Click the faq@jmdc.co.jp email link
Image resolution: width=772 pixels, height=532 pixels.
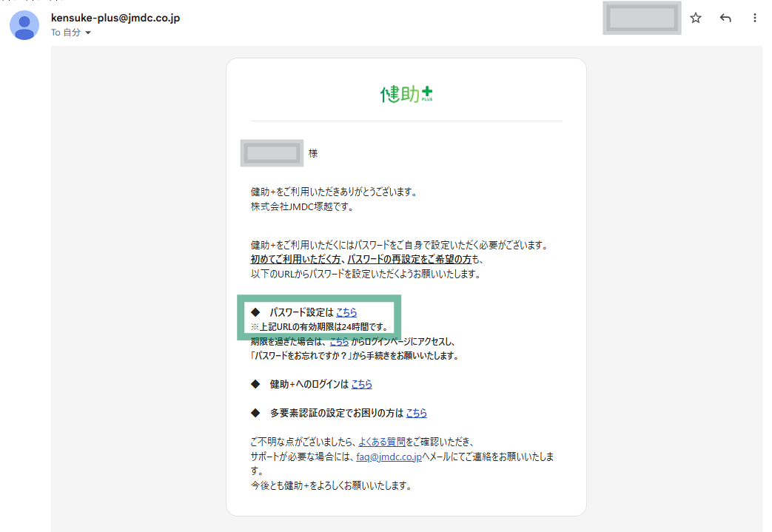[389, 457]
